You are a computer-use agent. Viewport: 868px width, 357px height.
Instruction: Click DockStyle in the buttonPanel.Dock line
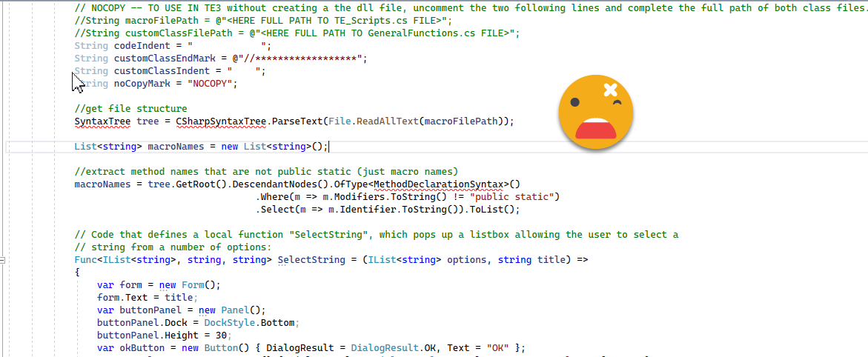[x=228, y=323]
